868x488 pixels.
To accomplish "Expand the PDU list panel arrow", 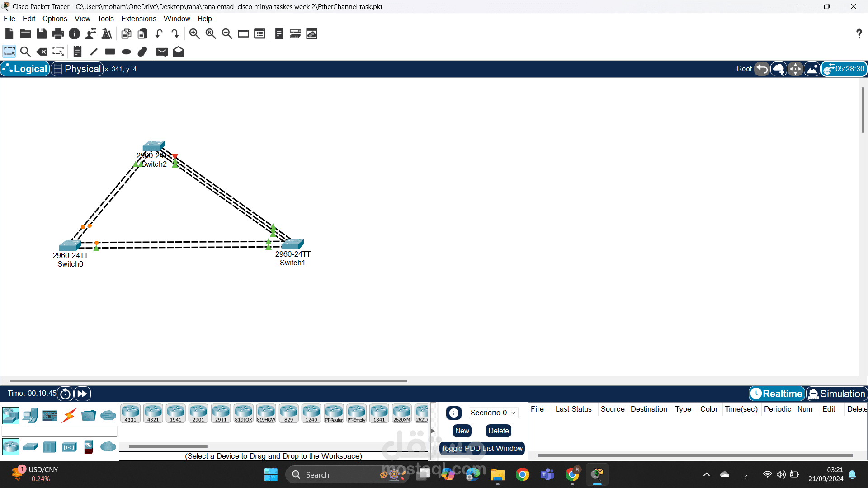I will tap(433, 431).
